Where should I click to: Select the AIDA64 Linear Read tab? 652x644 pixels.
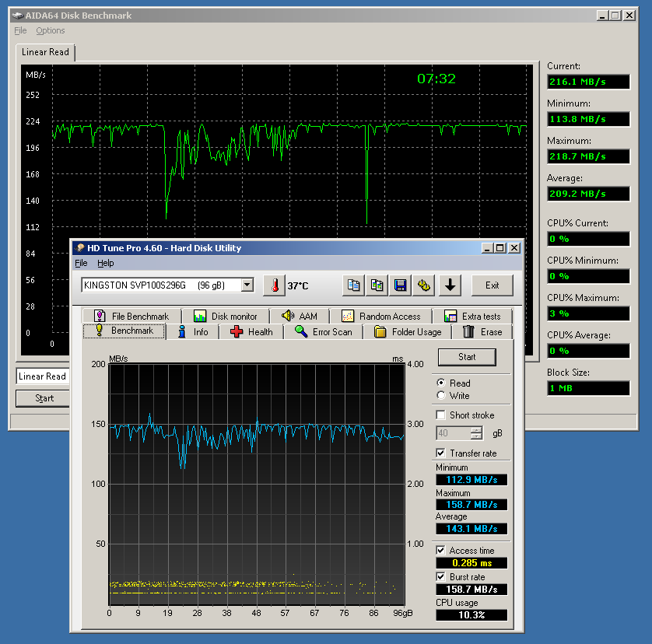click(45, 52)
